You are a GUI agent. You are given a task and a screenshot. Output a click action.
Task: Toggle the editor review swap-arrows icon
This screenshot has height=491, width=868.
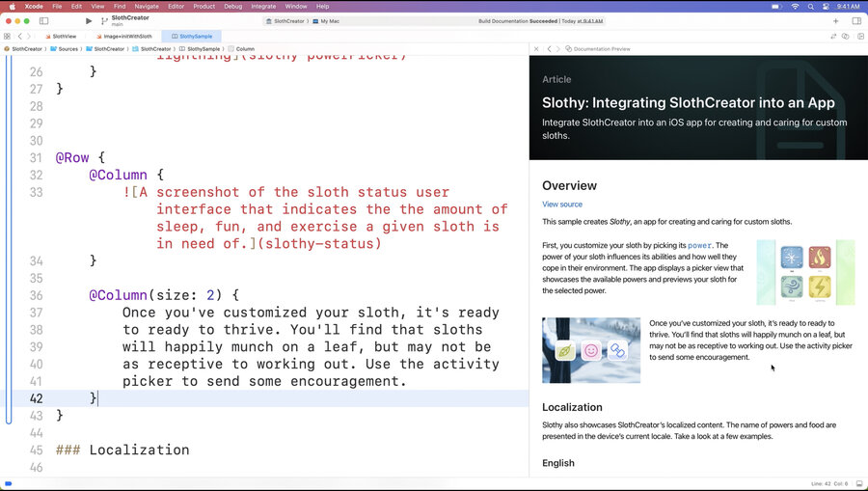[x=833, y=36]
